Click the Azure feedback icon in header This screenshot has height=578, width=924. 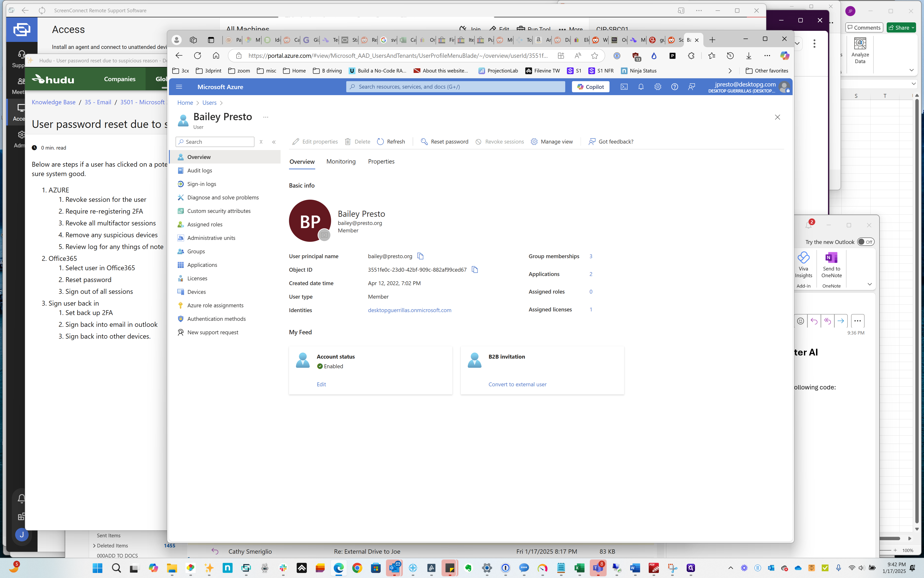click(692, 87)
